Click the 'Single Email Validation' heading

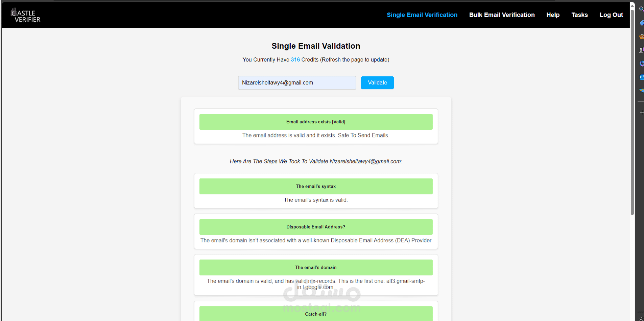[316, 46]
